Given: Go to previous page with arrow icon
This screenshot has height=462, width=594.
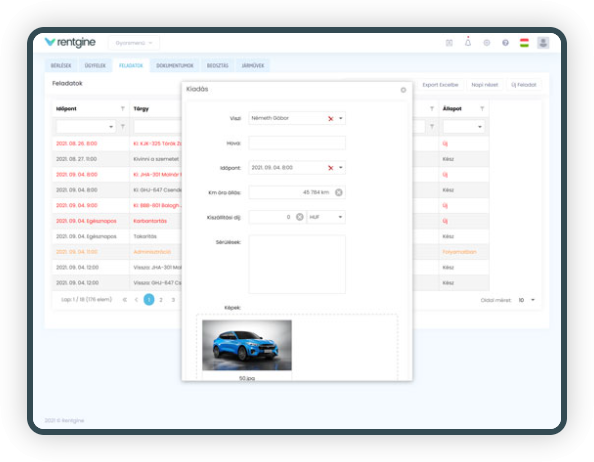Looking at the screenshot, I should tap(136, 300).
